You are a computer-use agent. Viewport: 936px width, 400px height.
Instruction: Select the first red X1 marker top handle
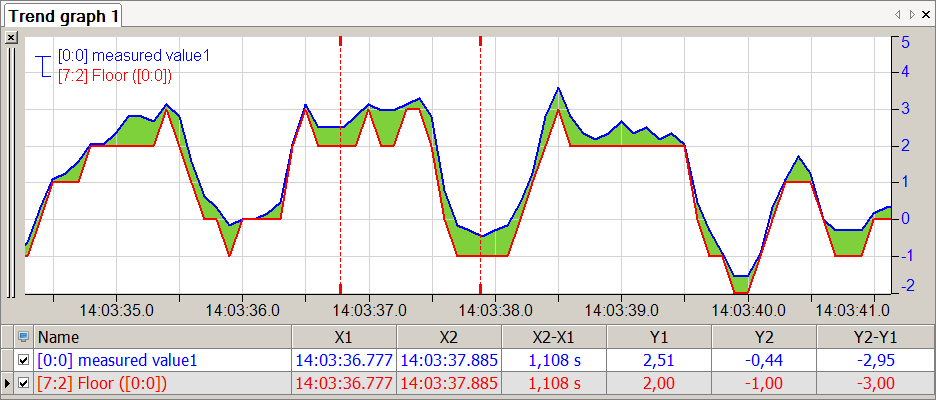(x=340, y=41)
